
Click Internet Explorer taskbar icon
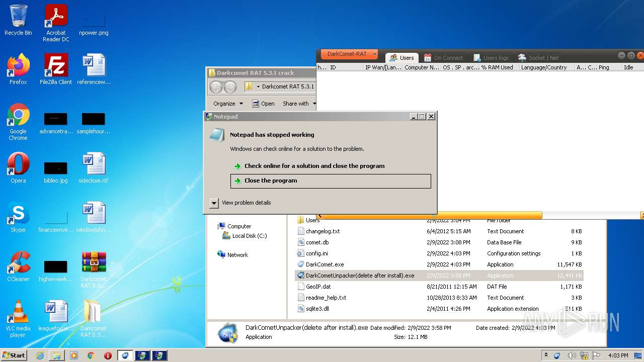point(40,355)
